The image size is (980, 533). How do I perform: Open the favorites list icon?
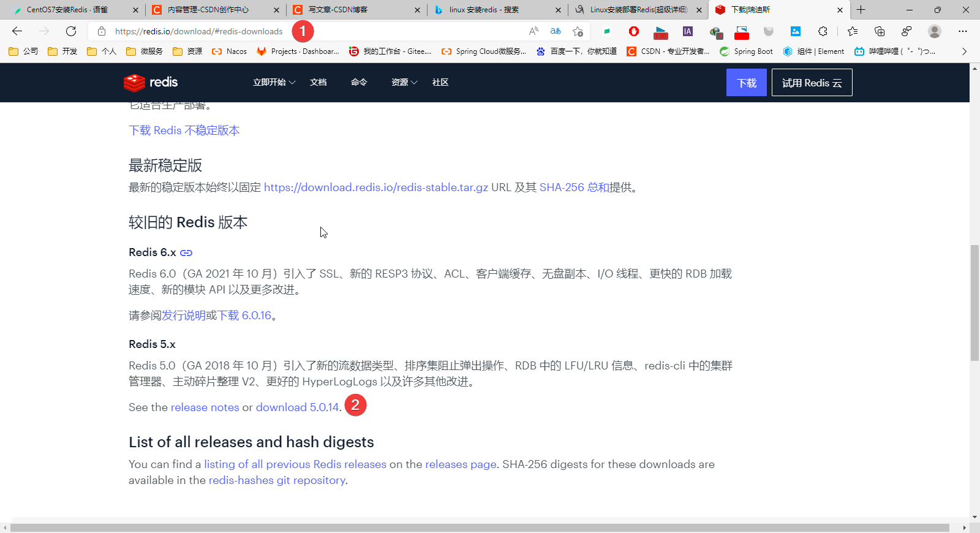tap(853, 31)
